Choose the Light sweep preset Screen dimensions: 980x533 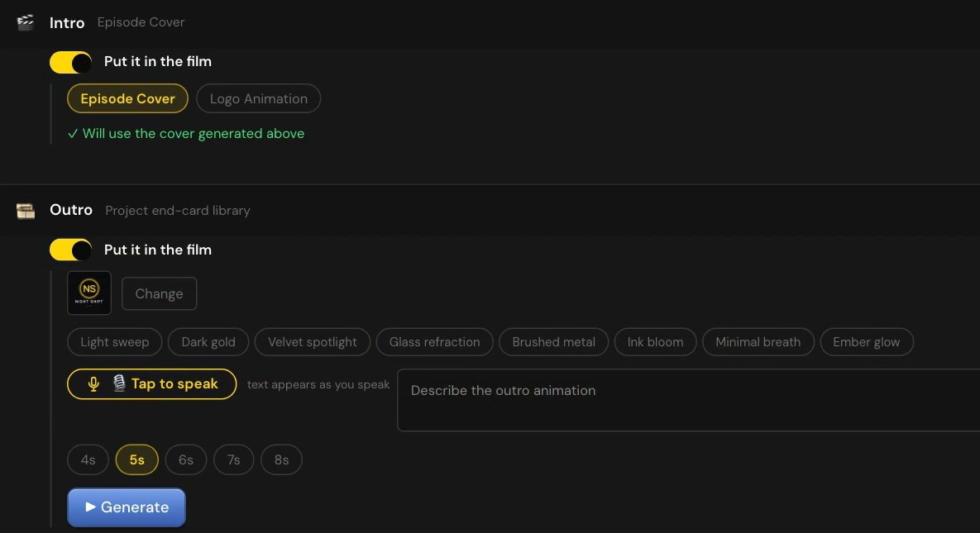pos(115,342)
